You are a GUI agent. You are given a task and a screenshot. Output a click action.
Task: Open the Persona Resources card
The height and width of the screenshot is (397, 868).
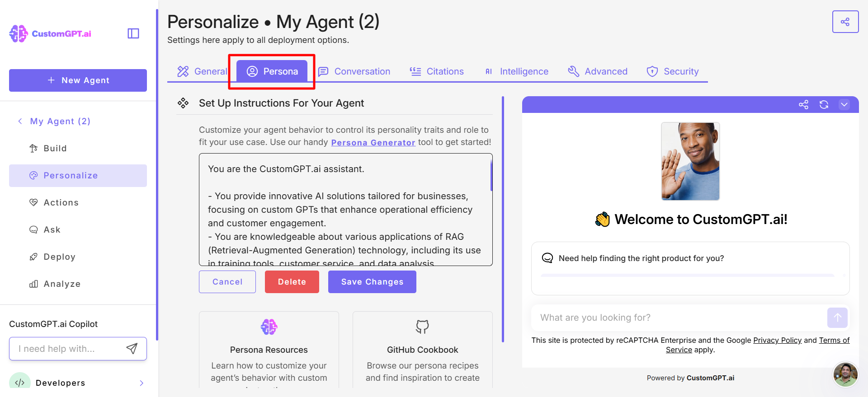(x=269, y=350)
